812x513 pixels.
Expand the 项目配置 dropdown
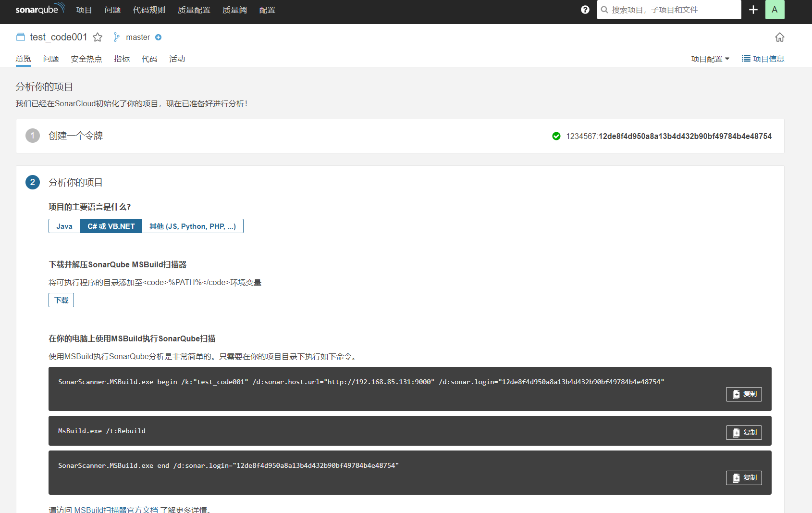click(x=710, y=59)
